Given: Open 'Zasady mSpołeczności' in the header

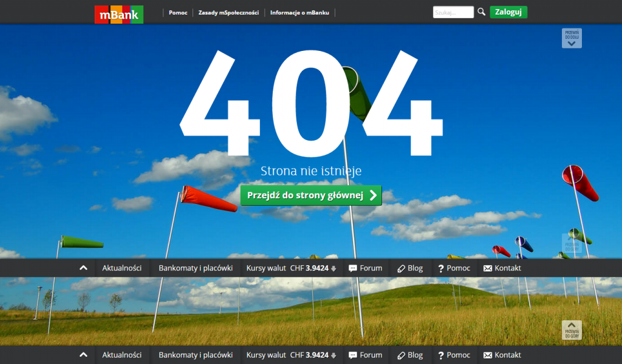Looking at the screenshot, I should coord(228,12).
